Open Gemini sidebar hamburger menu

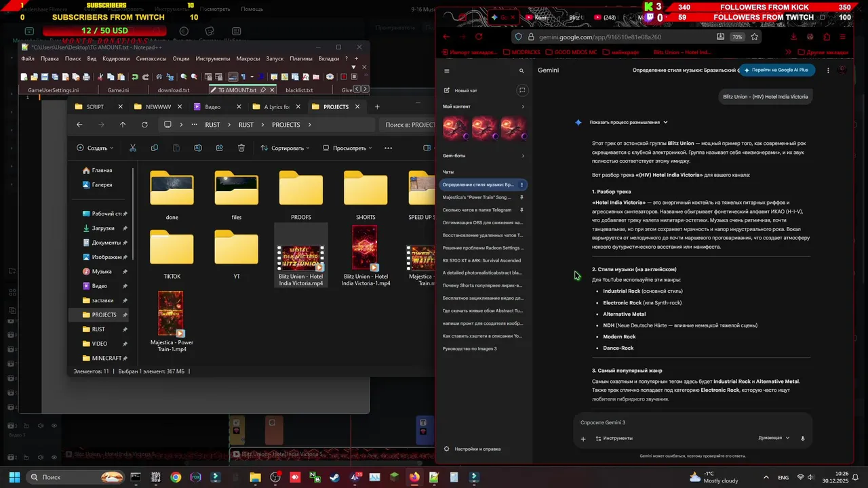pyautogui.click(x=447, y=70)
